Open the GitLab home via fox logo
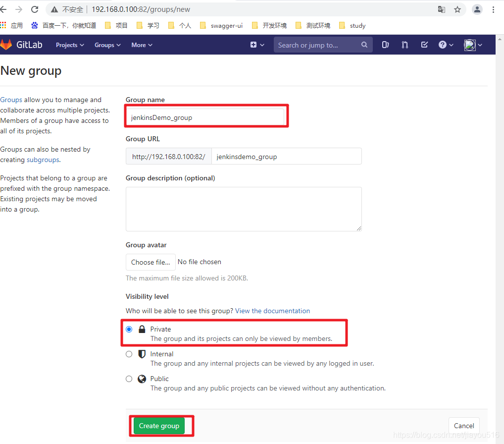The height and width of the screenshot is (444, 504). click(x=6, y=45)
